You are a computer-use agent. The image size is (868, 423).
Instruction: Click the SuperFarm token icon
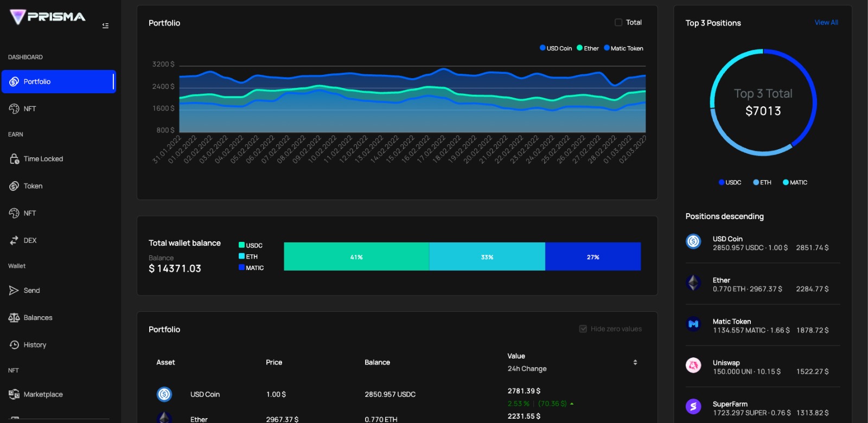[693, 406]
